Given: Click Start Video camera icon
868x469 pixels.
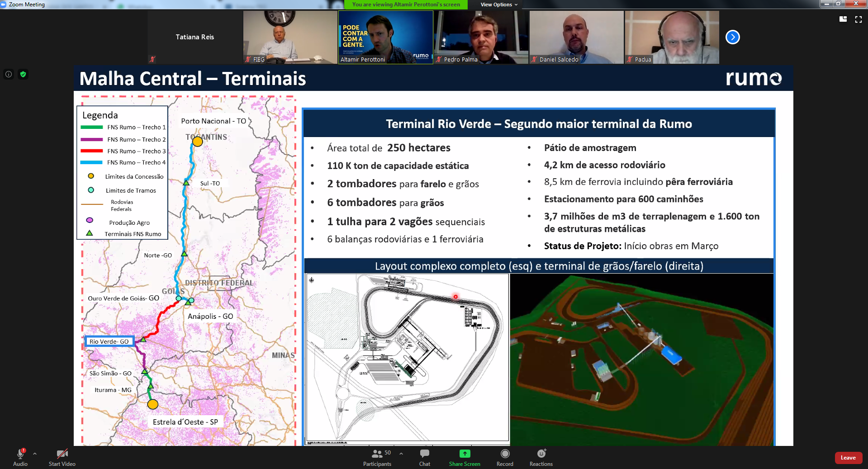Looking at the screenshot, I should [62, 454].
